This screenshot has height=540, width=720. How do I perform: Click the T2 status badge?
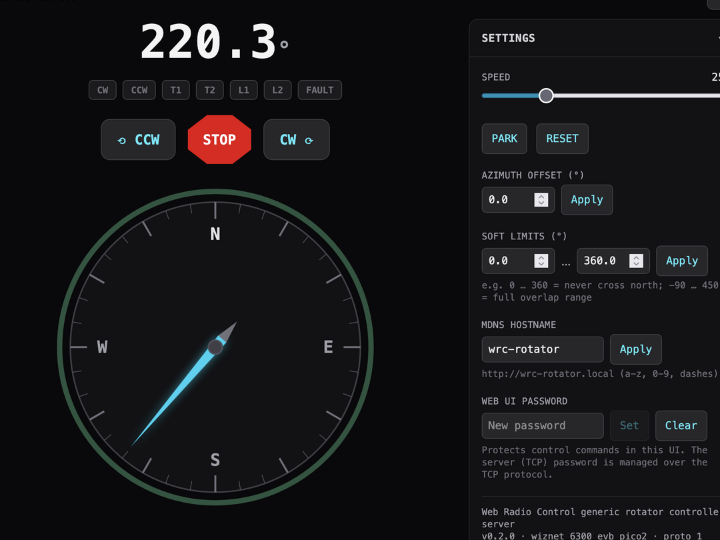point(210,90)
